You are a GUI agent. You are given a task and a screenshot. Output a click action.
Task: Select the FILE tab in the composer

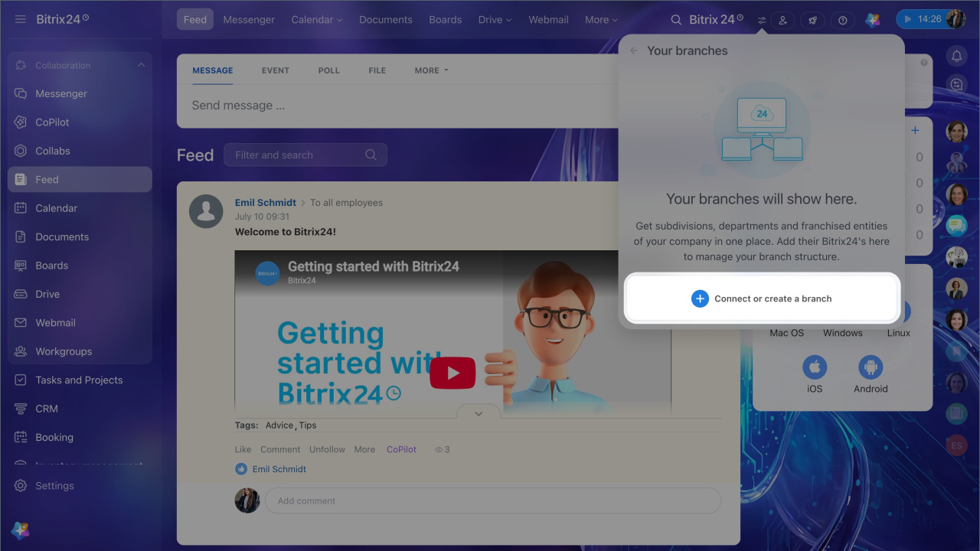point(377,70)
